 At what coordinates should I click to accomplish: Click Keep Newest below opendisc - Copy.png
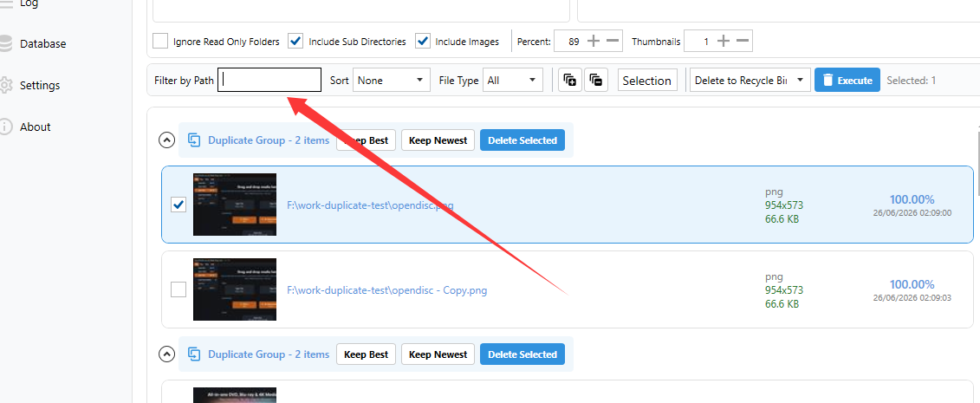tap(438, 354)
